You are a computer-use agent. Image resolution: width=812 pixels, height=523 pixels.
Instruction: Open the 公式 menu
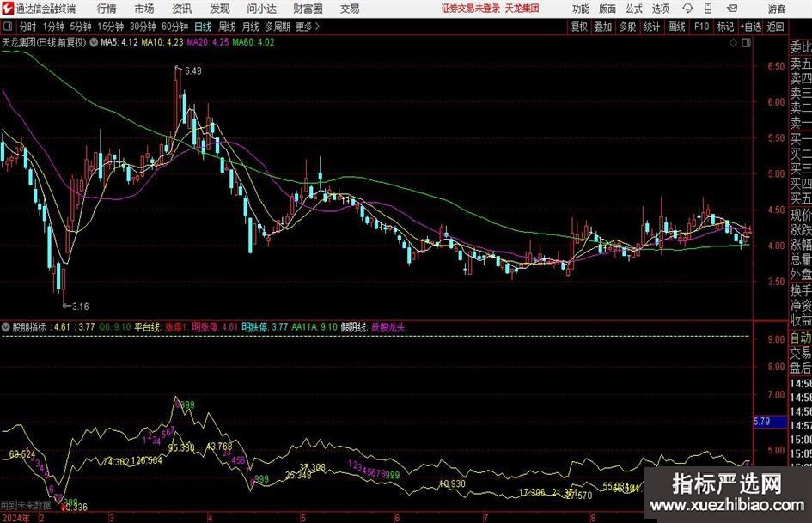634,9
